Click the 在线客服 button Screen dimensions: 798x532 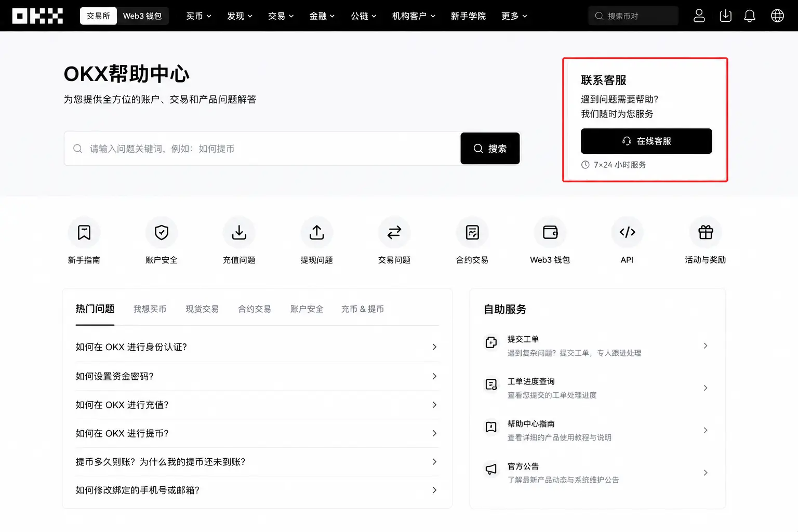click(646, 141)
